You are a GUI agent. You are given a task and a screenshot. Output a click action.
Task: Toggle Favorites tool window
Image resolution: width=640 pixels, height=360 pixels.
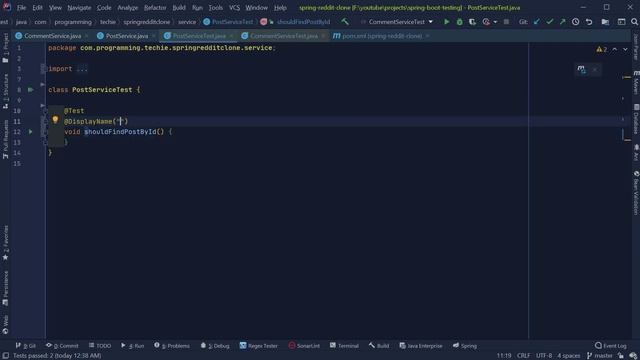click(5, 243)
